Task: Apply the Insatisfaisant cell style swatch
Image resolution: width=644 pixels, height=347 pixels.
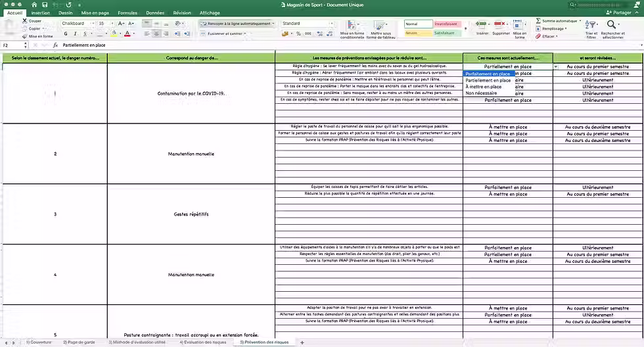Action: pyautogui.click(x=447, y=24)
